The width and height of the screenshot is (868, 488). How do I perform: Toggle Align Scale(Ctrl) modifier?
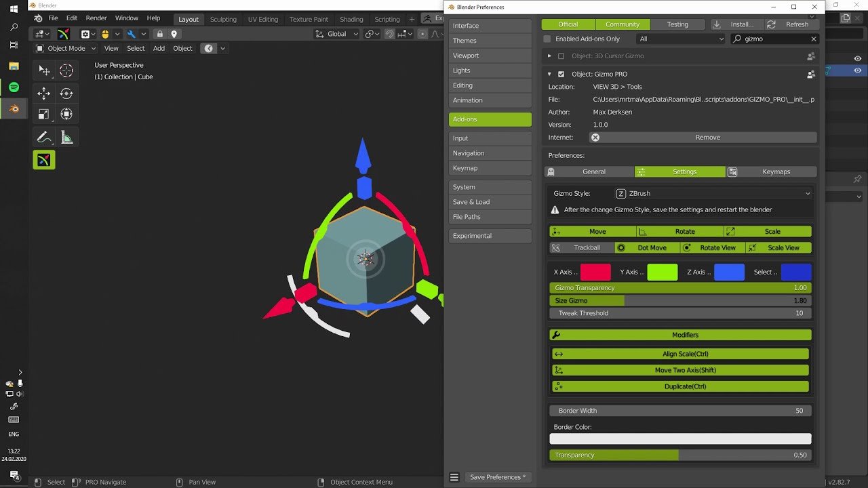pyautogui.click(x=681, y=354)
